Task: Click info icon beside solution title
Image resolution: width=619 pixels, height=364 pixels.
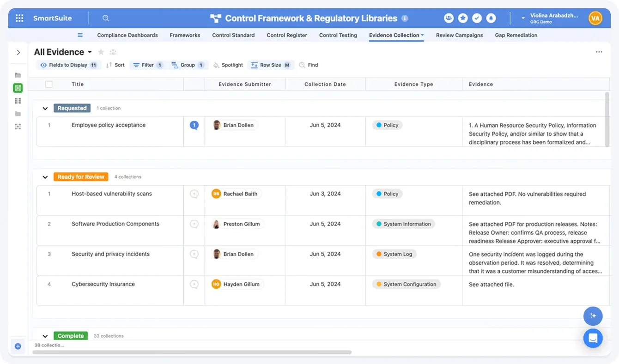Action: [x=405, y=18]
